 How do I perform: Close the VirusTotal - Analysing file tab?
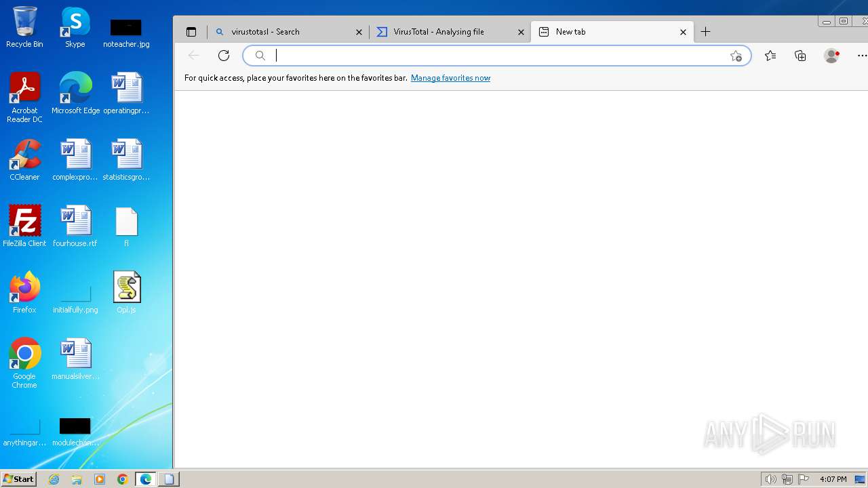coord(521,32)
